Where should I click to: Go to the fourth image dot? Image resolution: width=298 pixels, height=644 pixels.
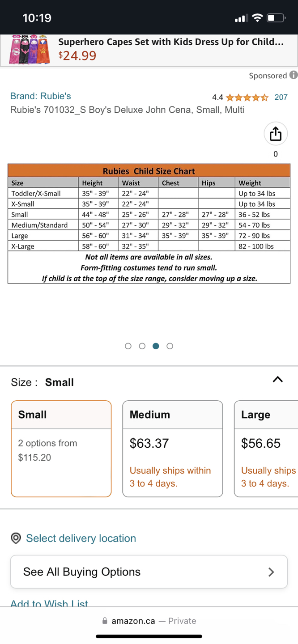tap(170, 346)
